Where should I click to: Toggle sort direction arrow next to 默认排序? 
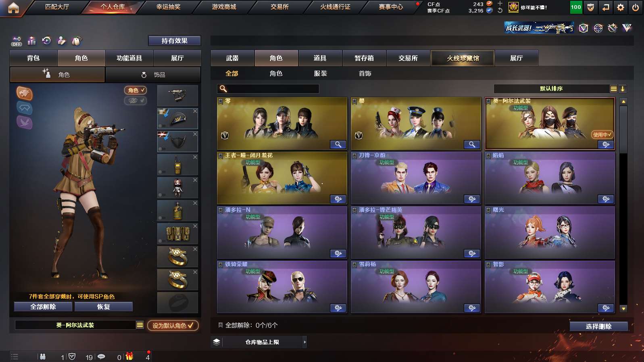coord(623,89)
